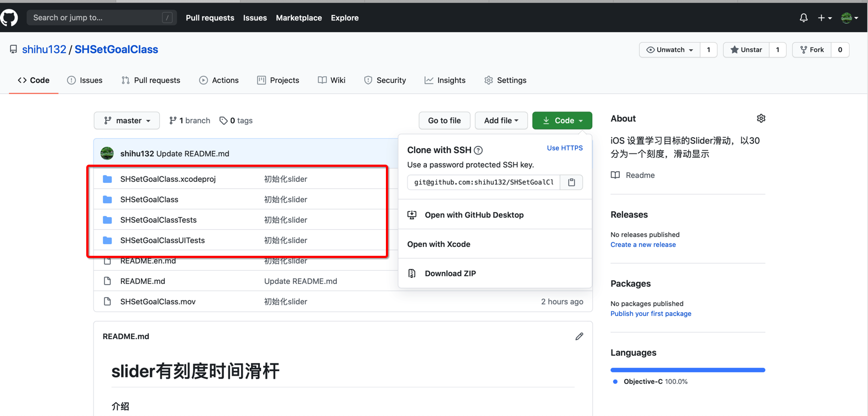Select Open with GitHub Desktop
Screen dimensions: 868x416
474,215
